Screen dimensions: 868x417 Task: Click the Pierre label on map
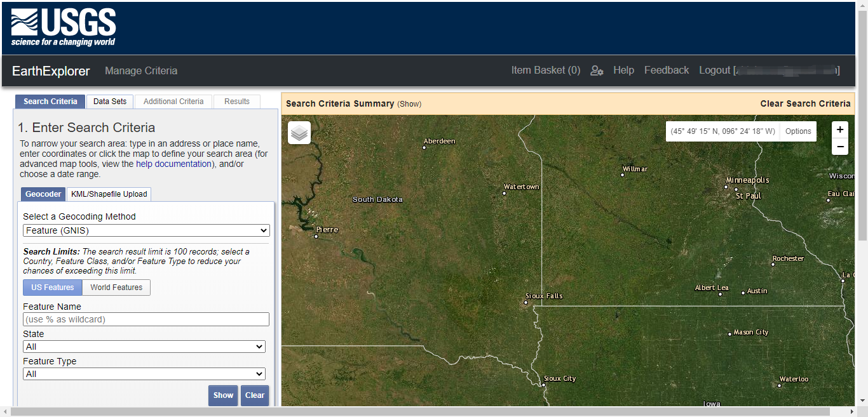point(327,230)
